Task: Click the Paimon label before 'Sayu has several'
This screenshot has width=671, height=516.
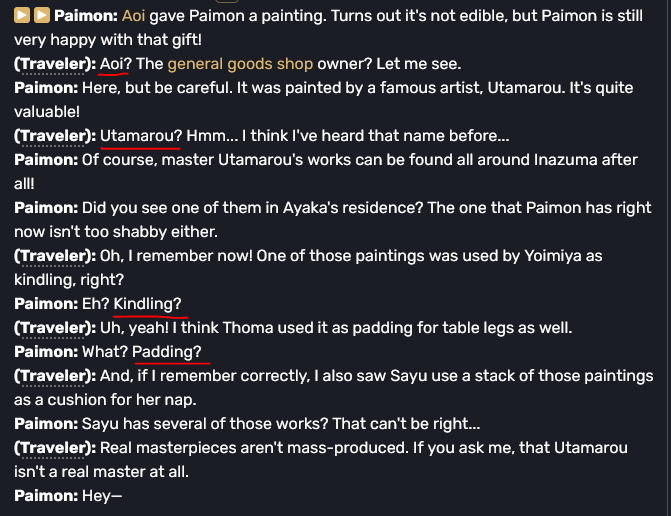Action: pos(46,424)
